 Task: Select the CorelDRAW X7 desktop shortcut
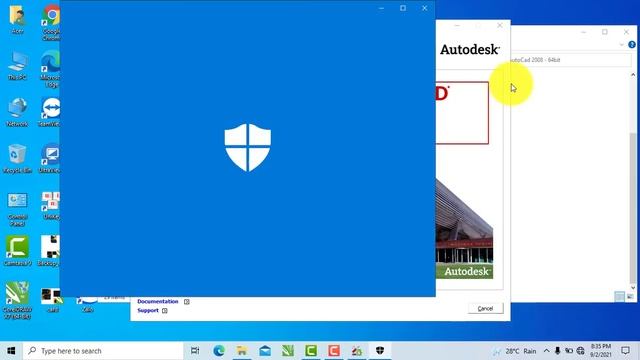pos(17,300)
